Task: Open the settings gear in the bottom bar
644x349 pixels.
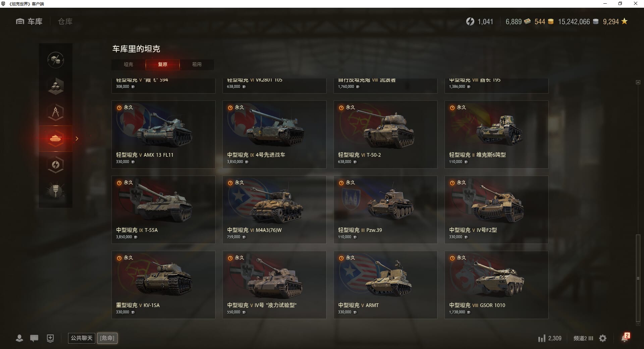Action: click(x=603, y=338)
